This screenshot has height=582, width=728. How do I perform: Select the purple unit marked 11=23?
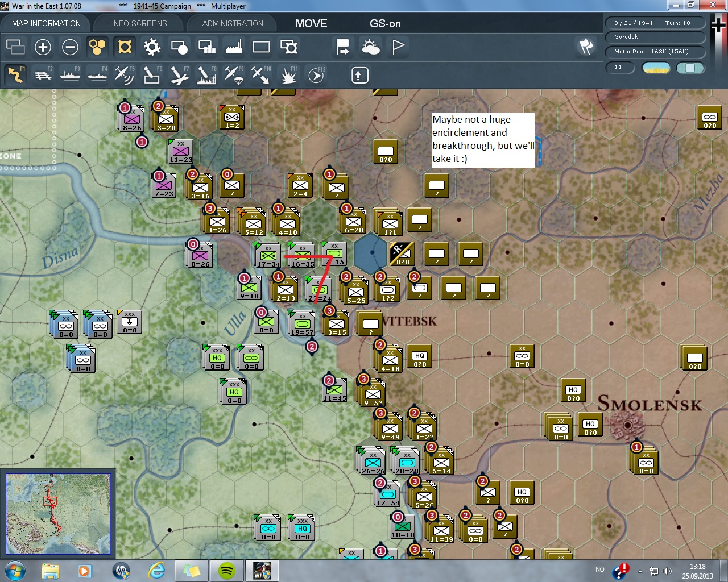click(x=181, y=151)
